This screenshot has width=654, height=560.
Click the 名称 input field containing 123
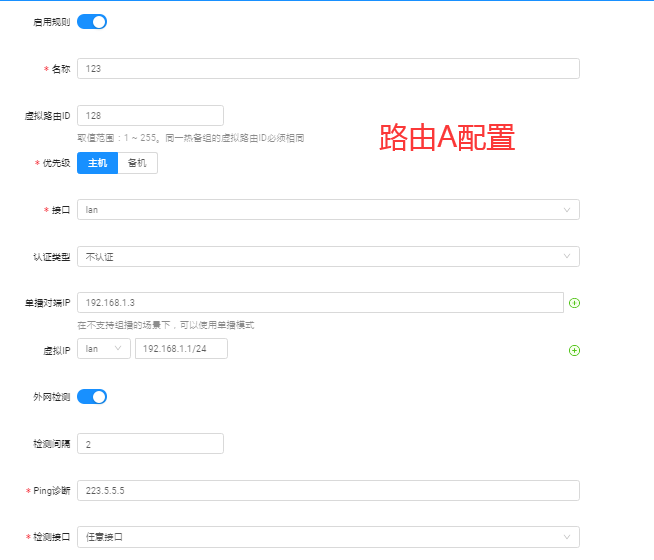tap(328, 69)
